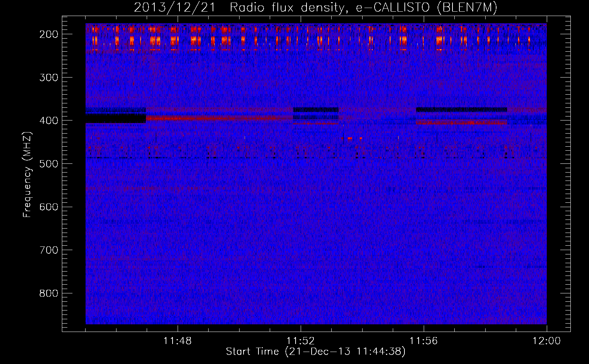The width and height of the screenshot is (589, 364).
Task: Click the 'Frequency (MHZ)' y-axis label
Action: point(27,174)
